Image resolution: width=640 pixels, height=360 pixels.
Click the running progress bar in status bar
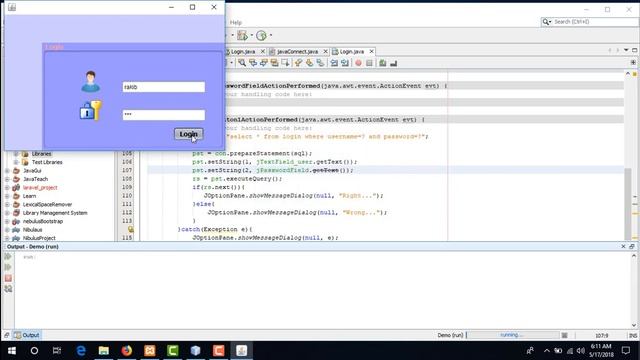[x=512, y=335]
